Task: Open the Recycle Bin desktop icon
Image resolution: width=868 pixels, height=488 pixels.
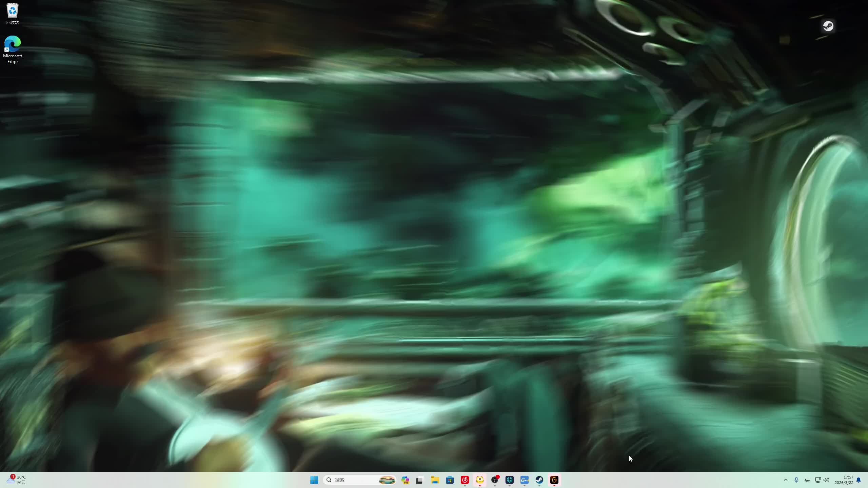Action: [13, 14]
